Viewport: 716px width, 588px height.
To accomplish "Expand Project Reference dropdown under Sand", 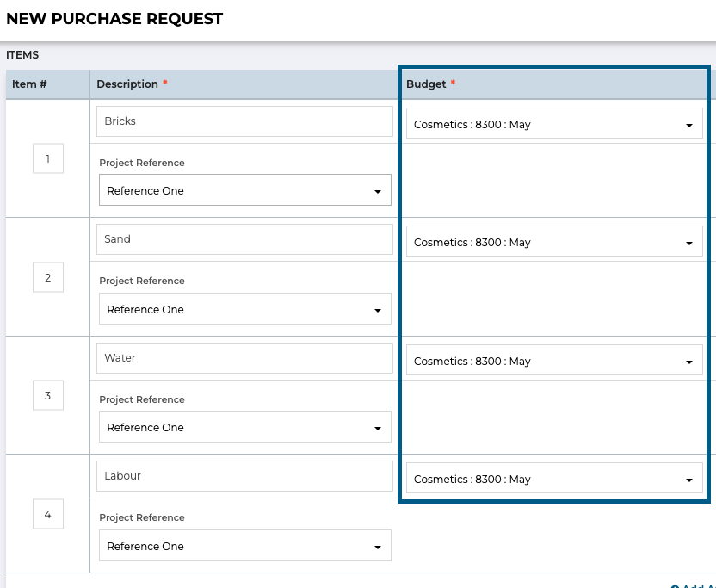I will point(245,309).
